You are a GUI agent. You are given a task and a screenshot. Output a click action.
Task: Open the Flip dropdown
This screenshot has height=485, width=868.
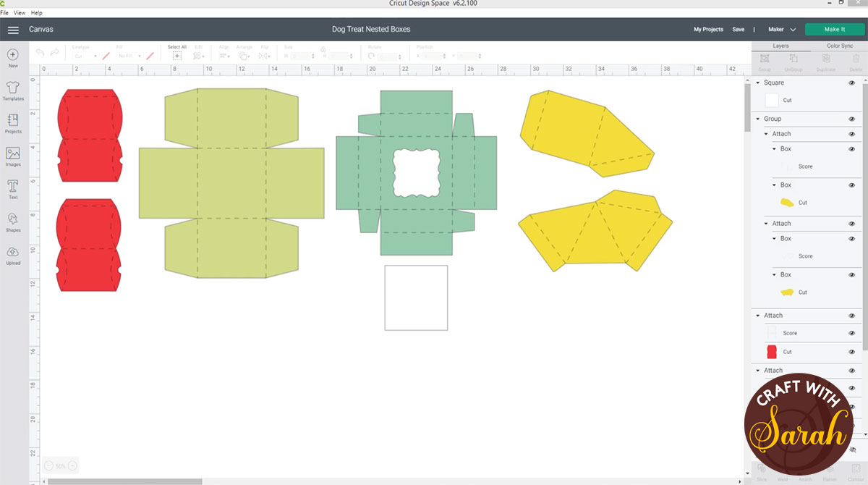tap(265, 56)
